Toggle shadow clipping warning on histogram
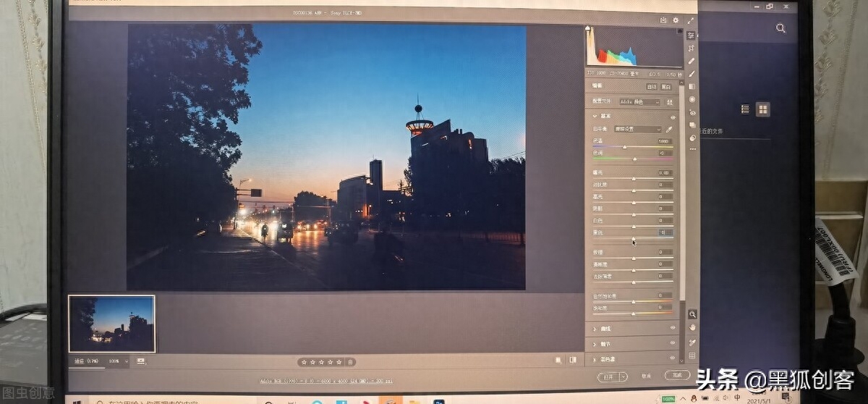This screenshot has height=404, width=868. click(589, 29)
